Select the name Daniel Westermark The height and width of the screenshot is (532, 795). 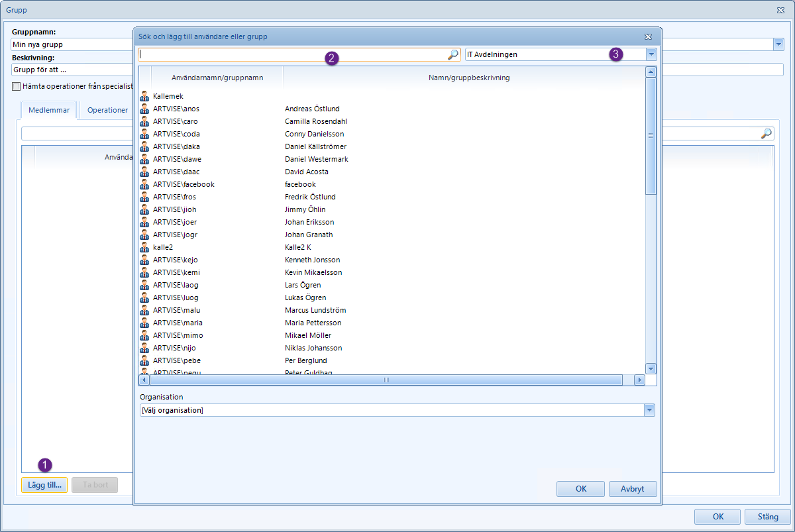pos(317,160)
